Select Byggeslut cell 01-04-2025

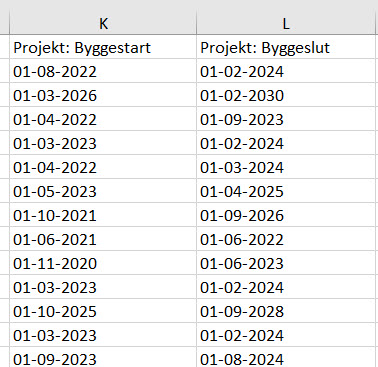coord(287,191)
